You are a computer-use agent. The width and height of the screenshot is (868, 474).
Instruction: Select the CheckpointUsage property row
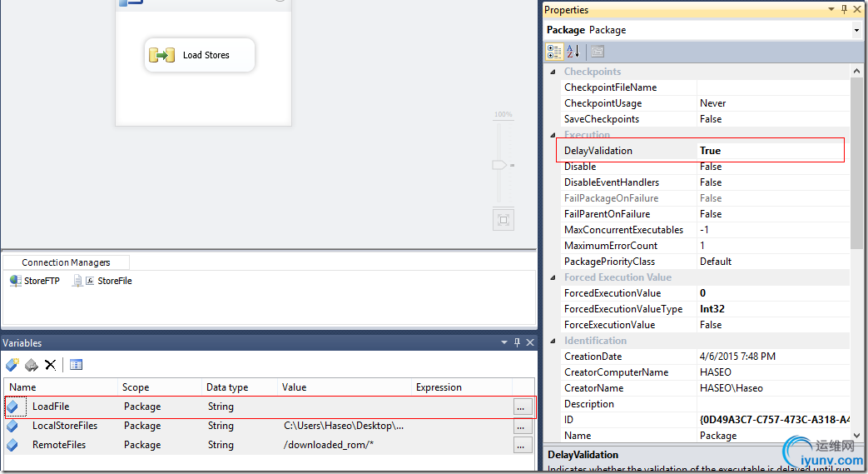707,103
